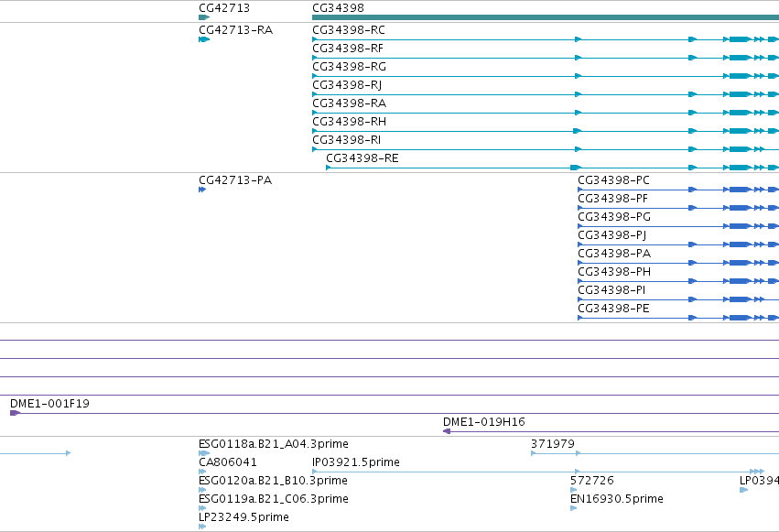Select protein CG34398-PE label
The image size is (779, 532).
pyautogui.click(x=613, y=309)
